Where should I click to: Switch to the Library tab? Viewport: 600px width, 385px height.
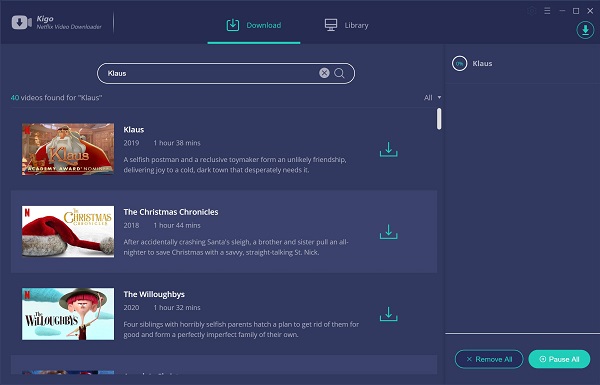click(x=346, y=25)
